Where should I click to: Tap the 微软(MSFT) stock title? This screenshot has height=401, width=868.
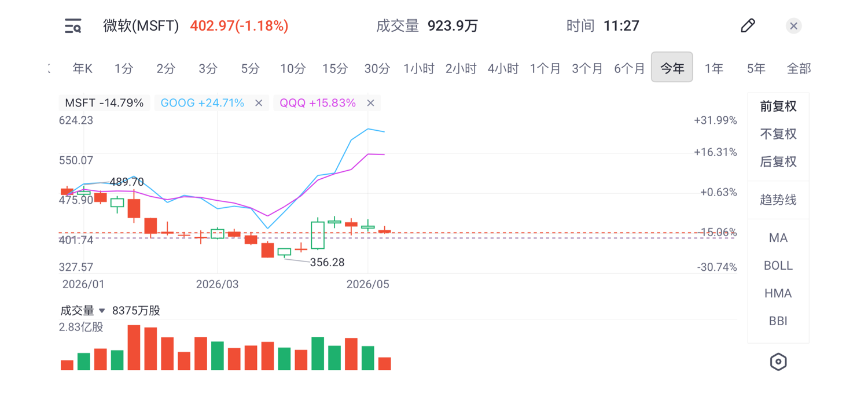click(x=141, y=26)
